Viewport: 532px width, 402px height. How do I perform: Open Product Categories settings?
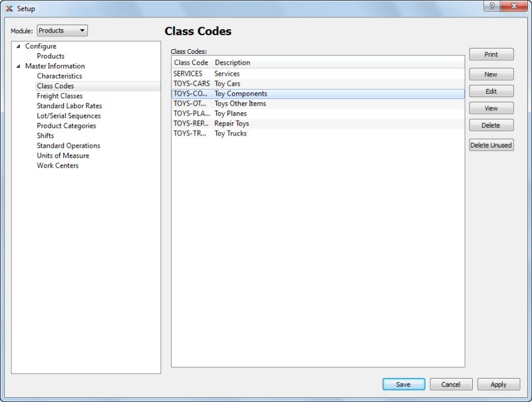65,126
